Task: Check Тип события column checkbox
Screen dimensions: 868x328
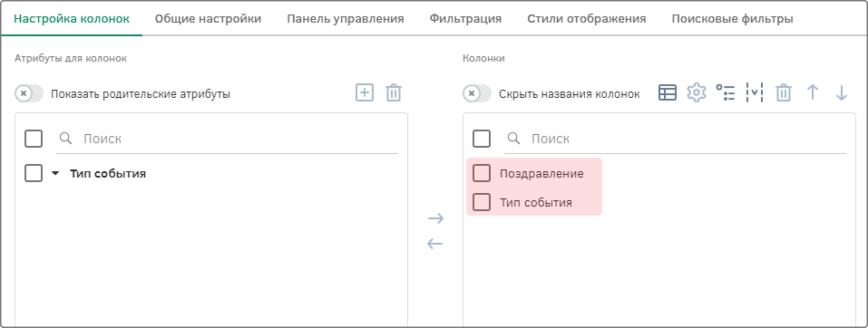Action: click(x=482, y=202)
